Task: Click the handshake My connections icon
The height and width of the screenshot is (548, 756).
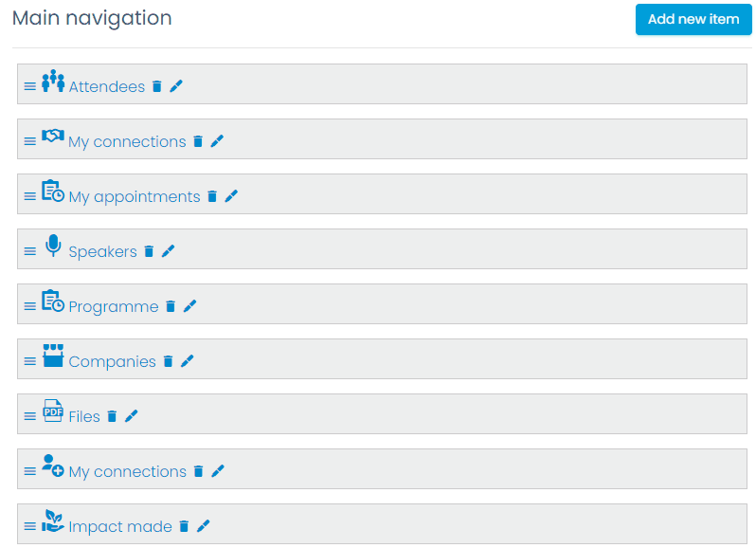Action: (x=53, y=136)
